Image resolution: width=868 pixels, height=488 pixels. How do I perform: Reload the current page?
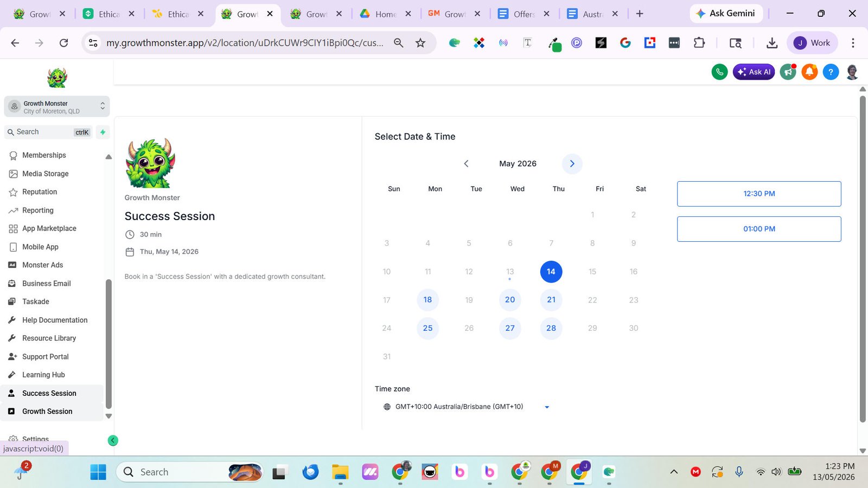pyautogui.click(x=63, y=43)
